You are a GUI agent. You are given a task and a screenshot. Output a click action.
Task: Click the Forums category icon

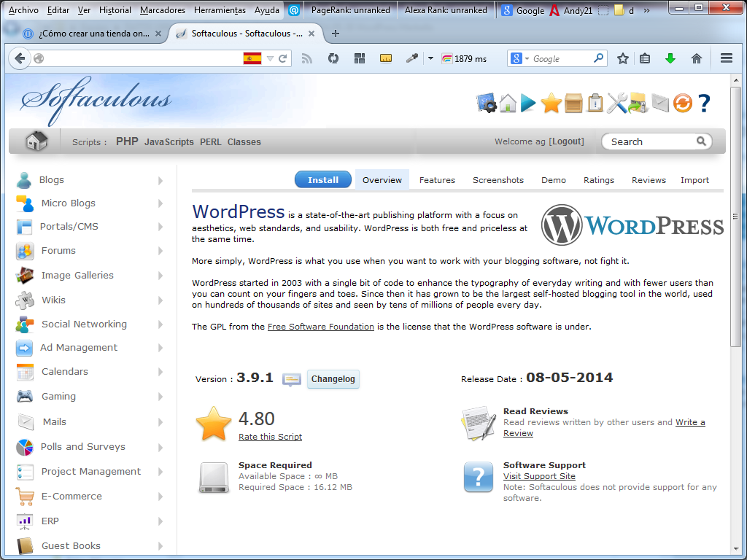(x=25, y=251)
